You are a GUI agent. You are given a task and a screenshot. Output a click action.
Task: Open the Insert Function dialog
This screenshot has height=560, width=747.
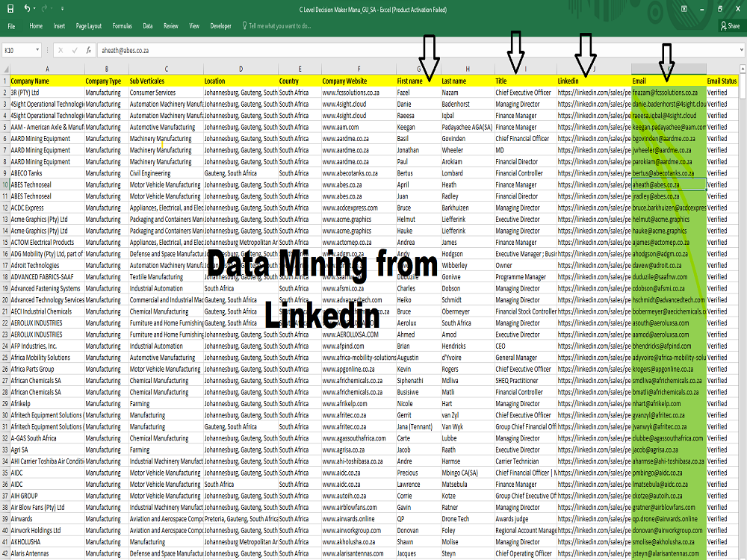89,50
